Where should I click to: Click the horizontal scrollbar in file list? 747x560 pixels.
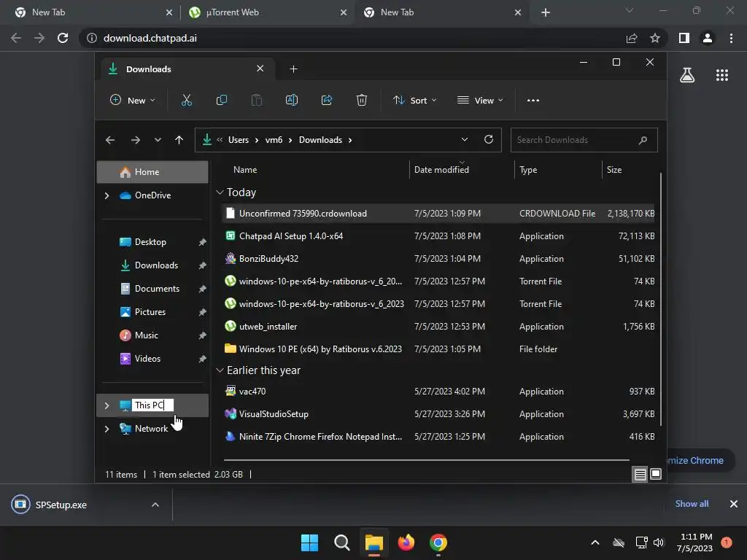point(426,460)
